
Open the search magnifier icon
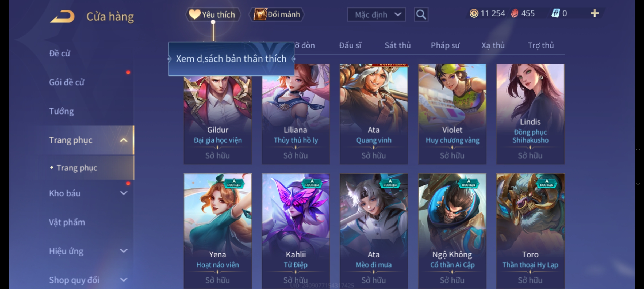tap(421, 14)
